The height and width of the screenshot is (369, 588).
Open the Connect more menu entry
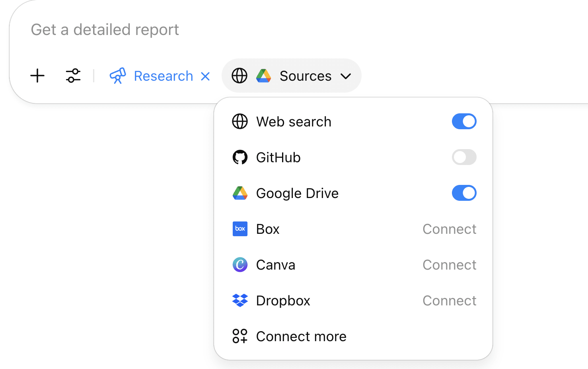pos(353,336)
